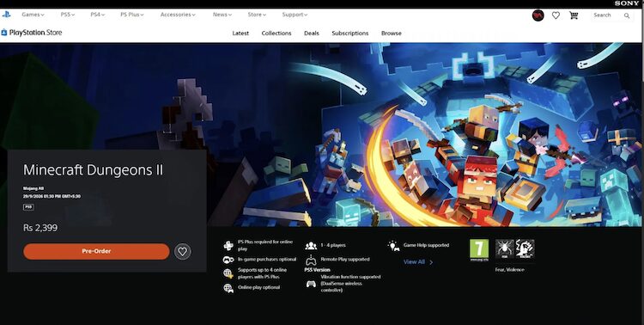Expand the PS5 dropdown menu
644x325 pixels.
[68, 15]
